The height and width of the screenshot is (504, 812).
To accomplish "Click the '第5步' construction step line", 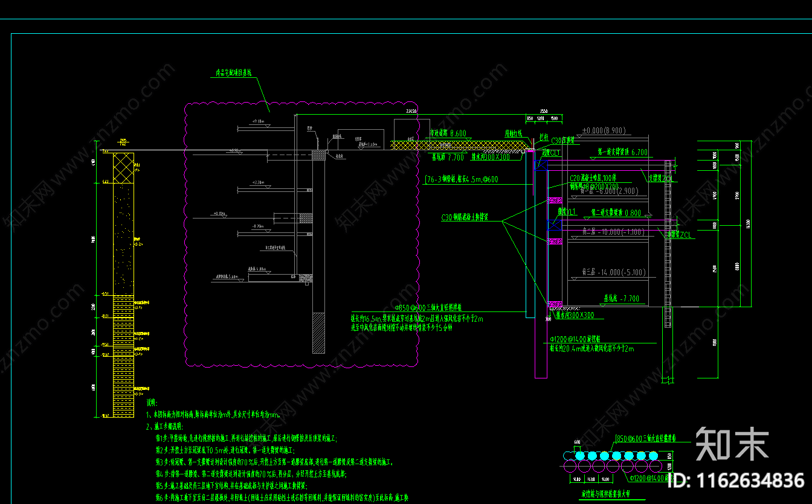I will point(232,486).
